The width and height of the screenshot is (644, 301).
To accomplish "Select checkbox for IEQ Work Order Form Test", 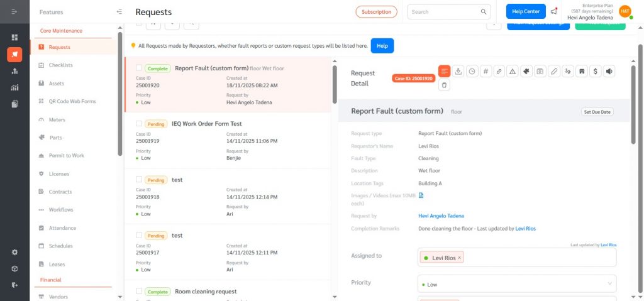I will point(139,124).
